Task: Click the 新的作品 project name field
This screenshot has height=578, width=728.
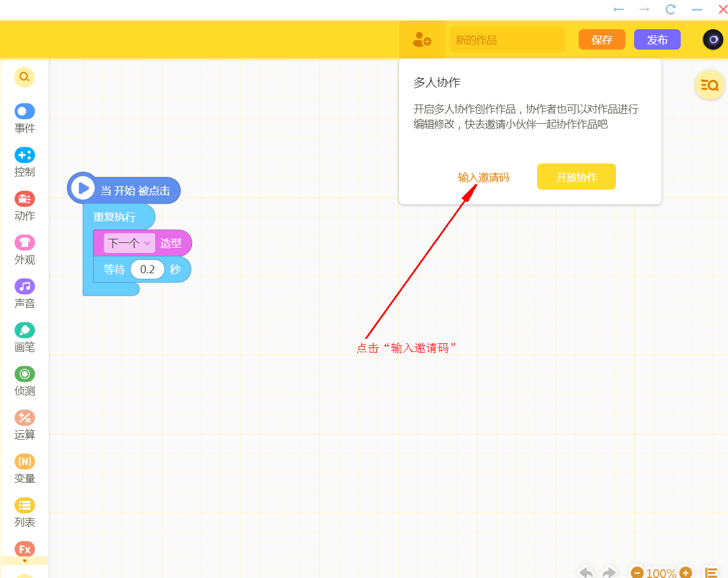Action: (x=508, y=40)
